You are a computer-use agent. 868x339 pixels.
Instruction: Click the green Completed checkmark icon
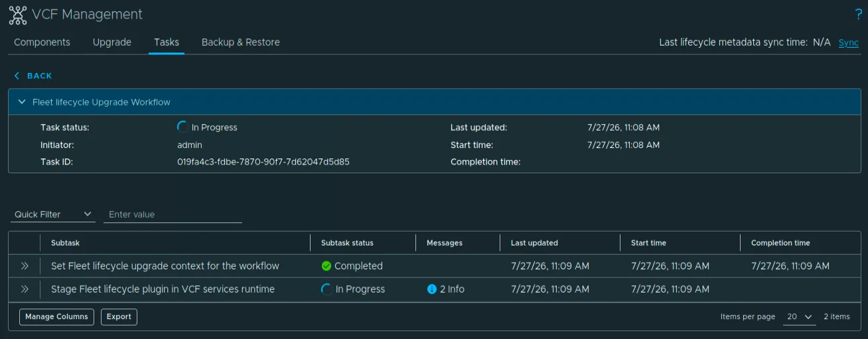(326, 266)
